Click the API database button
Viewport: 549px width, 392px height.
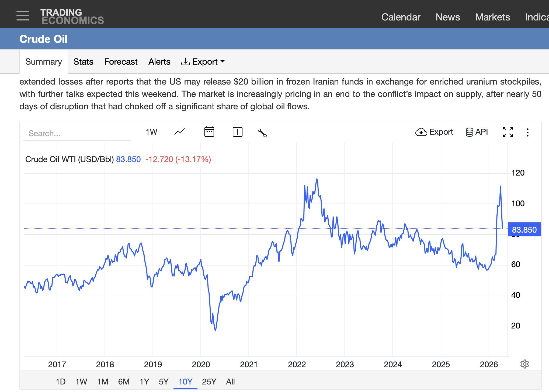477,132
